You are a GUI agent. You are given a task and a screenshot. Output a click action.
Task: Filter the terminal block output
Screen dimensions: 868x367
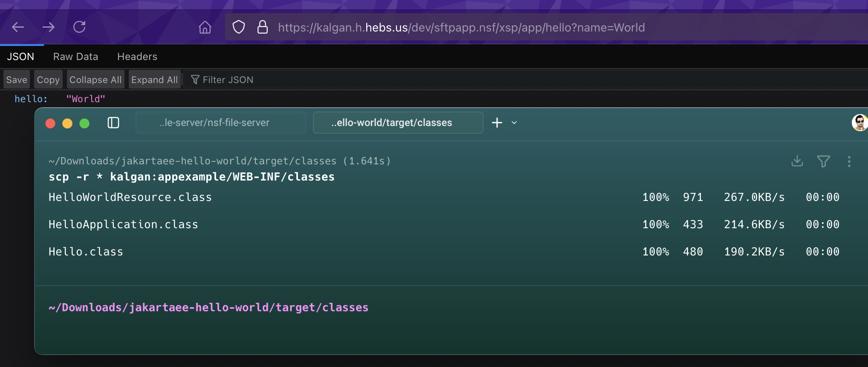[x=823, y=161]
